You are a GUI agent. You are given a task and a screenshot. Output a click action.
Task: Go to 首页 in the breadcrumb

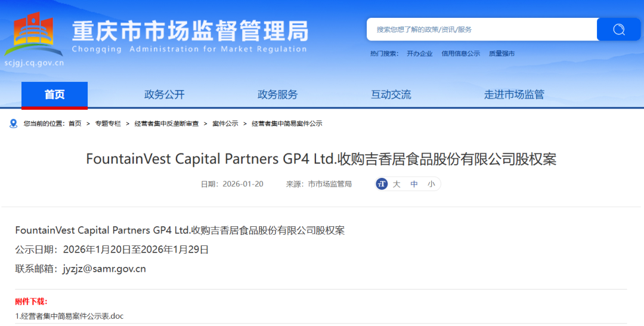point(75,124)
